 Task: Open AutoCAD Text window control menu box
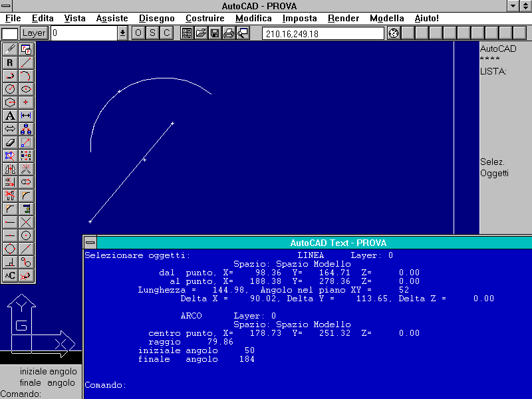coord(90,243)
